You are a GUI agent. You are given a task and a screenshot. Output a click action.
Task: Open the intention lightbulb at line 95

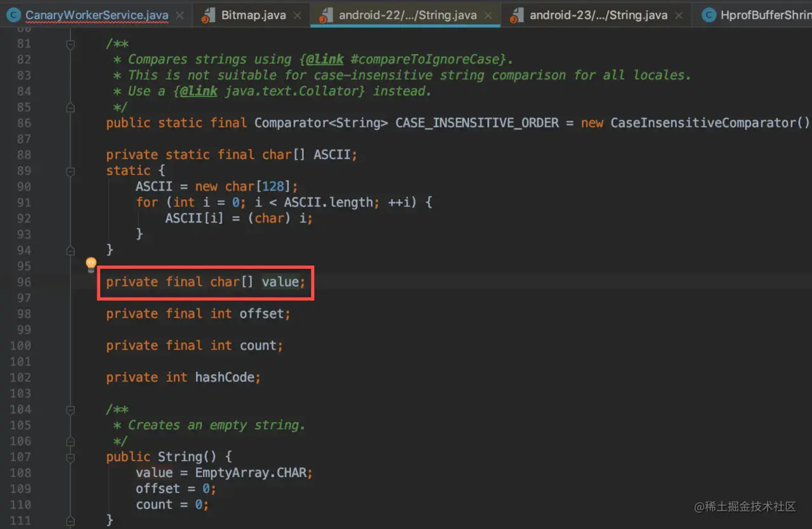click(x=91, y=264)
